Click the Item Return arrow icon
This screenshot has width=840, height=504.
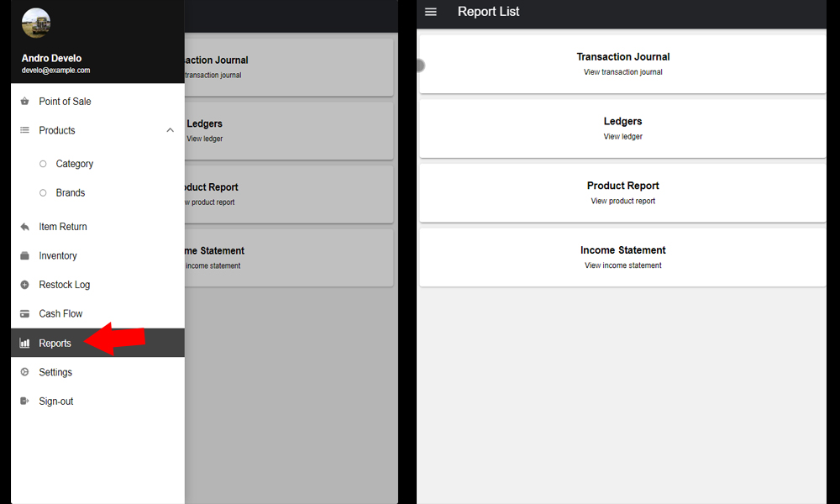coord(24,227)
